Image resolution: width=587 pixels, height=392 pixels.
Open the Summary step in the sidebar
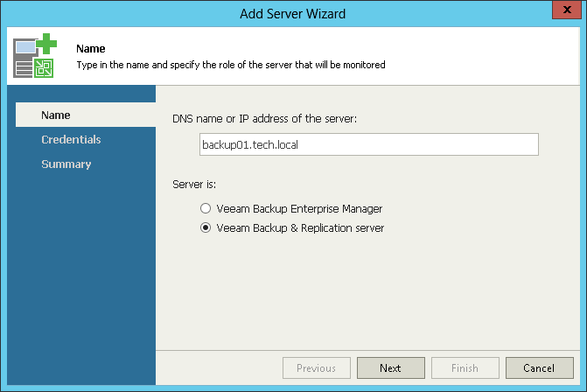(66, 164)
